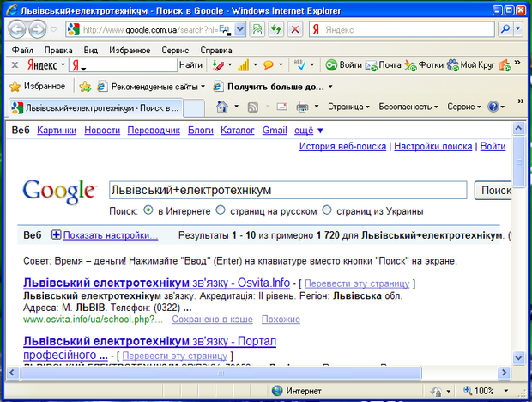Open the address bar history dropdown arrow
Image resolution: width=532 pixels, height=402 pixels.
click(x=240, y=29)
